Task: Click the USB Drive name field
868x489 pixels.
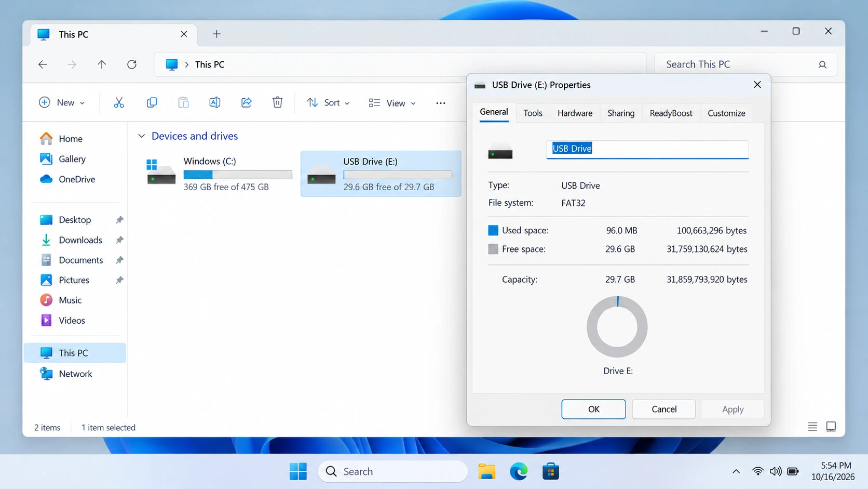Action: pyautogui.click(x=647, y=149)
